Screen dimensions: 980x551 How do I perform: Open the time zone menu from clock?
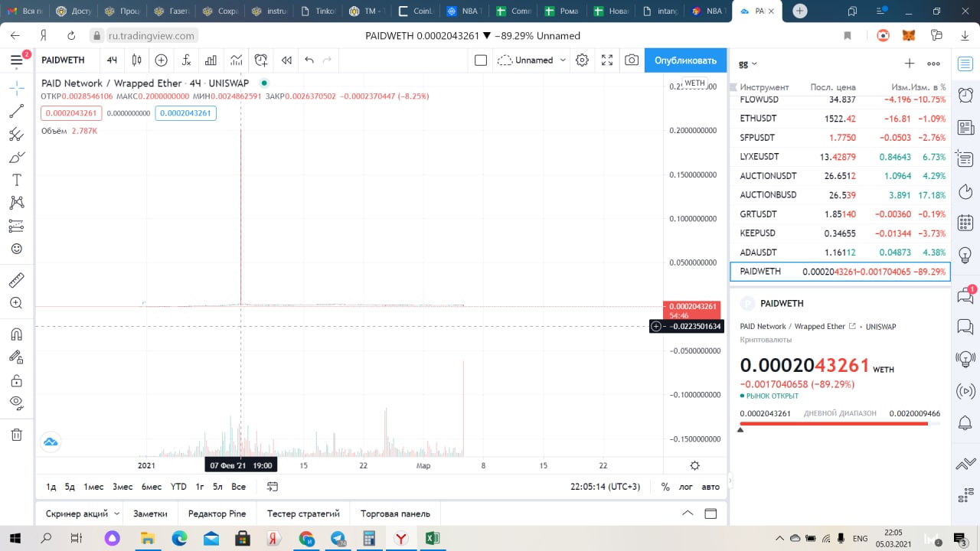tap(605, 487)
